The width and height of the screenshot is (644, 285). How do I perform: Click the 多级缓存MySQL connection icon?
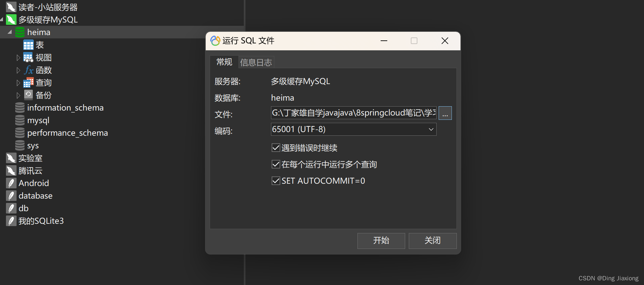coord(11,20)
